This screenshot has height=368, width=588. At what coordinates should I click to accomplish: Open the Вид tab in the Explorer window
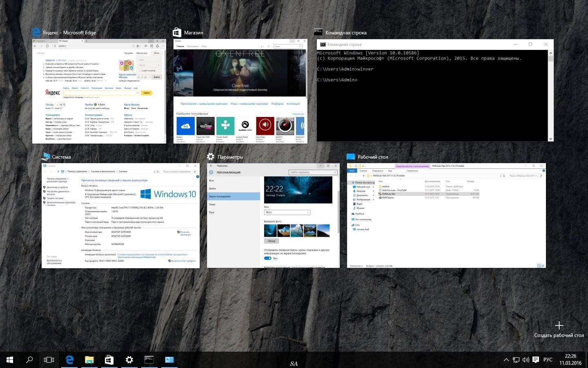point(390,171)
